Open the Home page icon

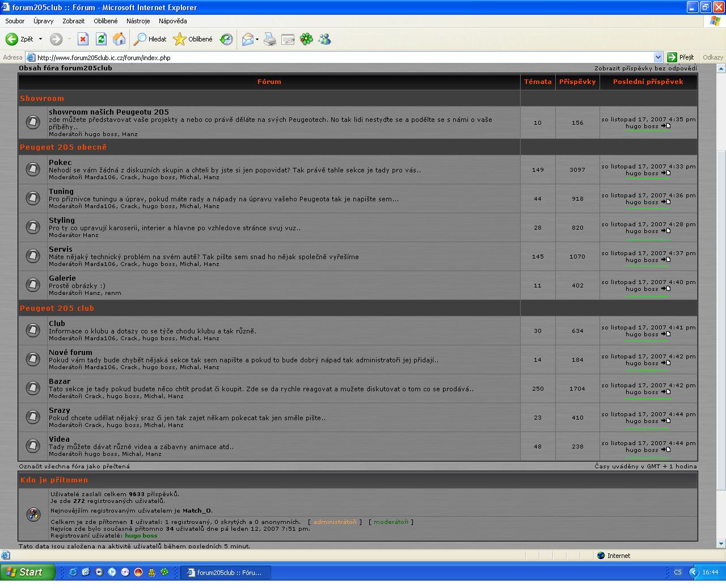(x=119, y=39)
